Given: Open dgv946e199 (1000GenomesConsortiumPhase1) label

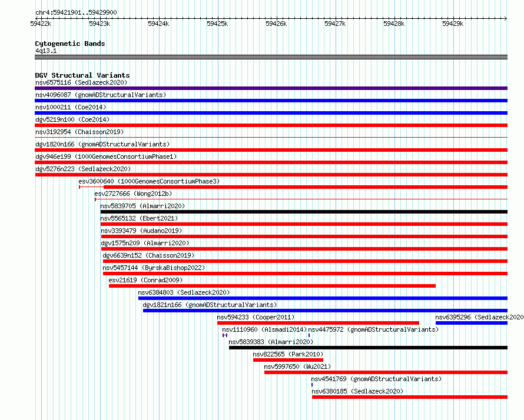Looking at the screenshot, I should click(106, 156).
